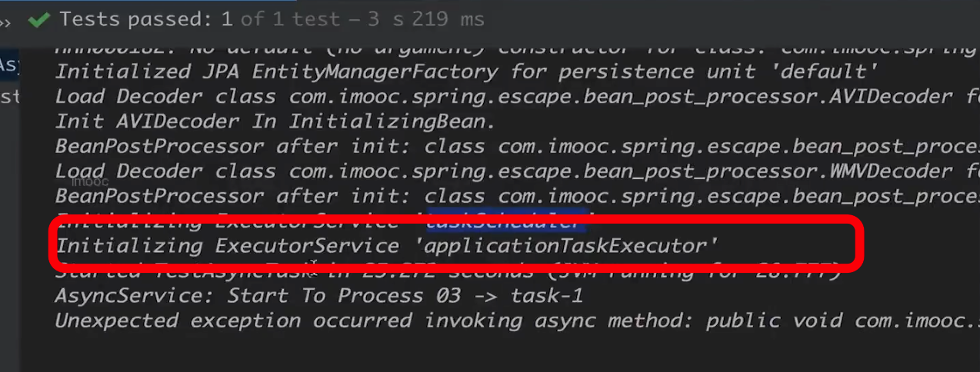Select the "st" tree item below selected node

point(9,97)
